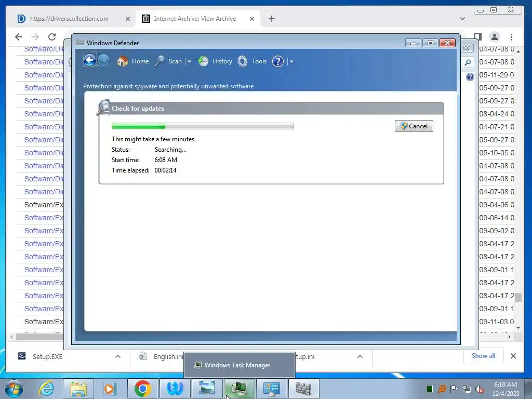Open the picture viewer taskbar icon
The width and height of the screenshot is (532, 399).
click(207, 389)
